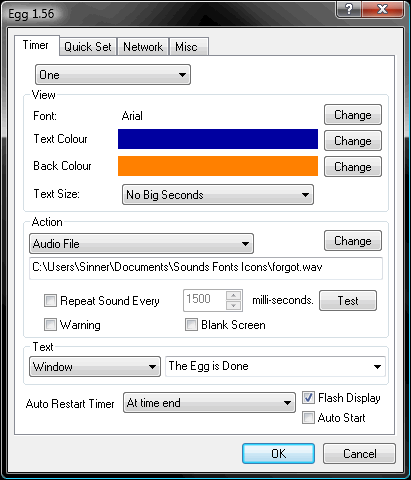Go to the Misc tab
411x480 pixels.
[x=189, y=47]
